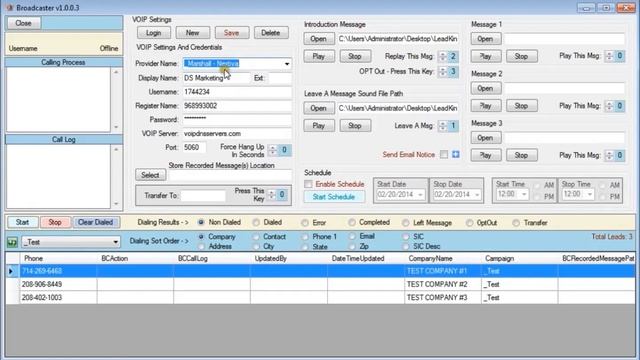The image size is (640, 360).
Task: Open the Introduction Message file
Action: (x=319, y=39)
